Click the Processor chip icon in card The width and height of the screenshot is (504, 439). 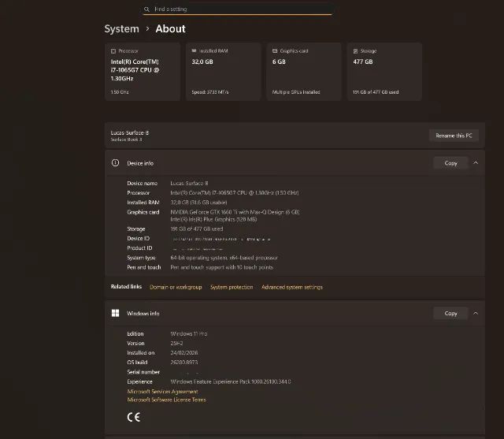(113, 50)
